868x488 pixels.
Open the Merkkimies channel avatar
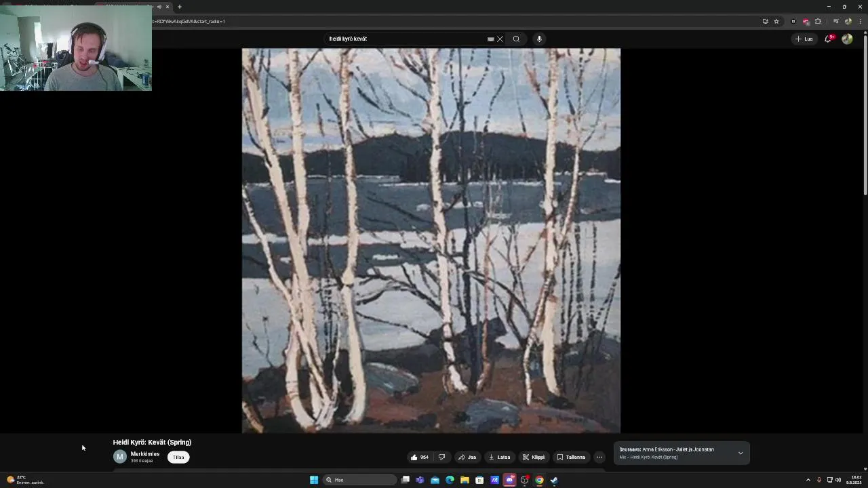point(120,457)
